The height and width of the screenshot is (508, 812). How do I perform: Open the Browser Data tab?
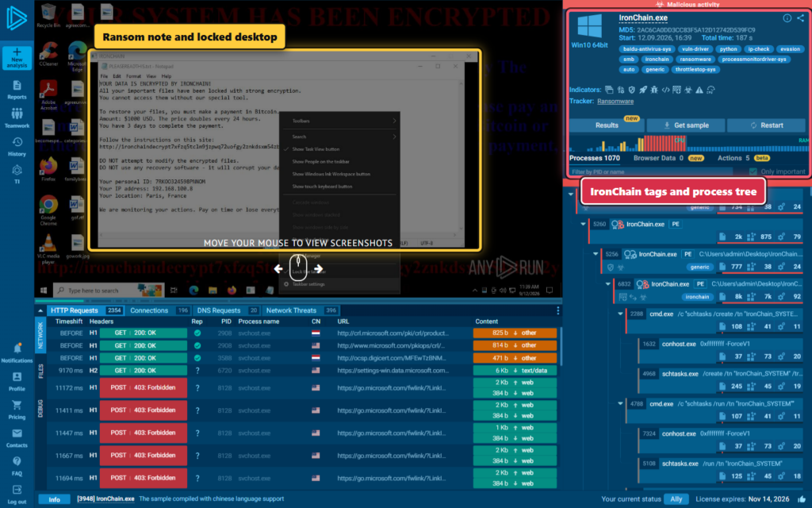(x=668, y=158)
